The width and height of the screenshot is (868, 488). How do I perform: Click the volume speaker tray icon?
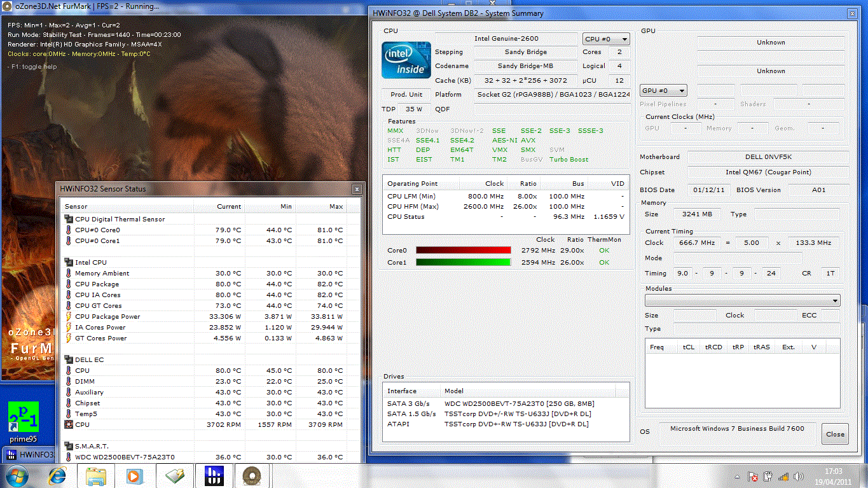pos(798,476)
